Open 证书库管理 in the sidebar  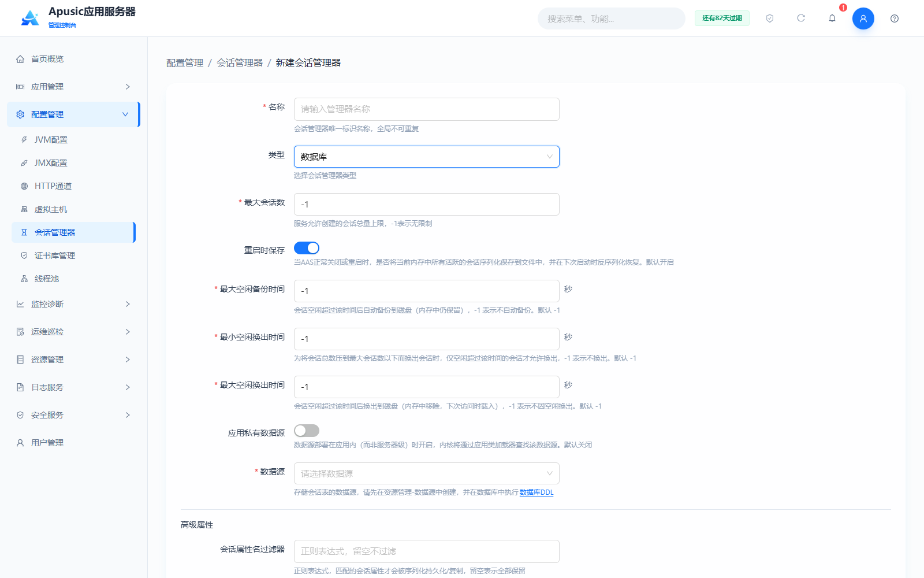(x=73, y=255)
